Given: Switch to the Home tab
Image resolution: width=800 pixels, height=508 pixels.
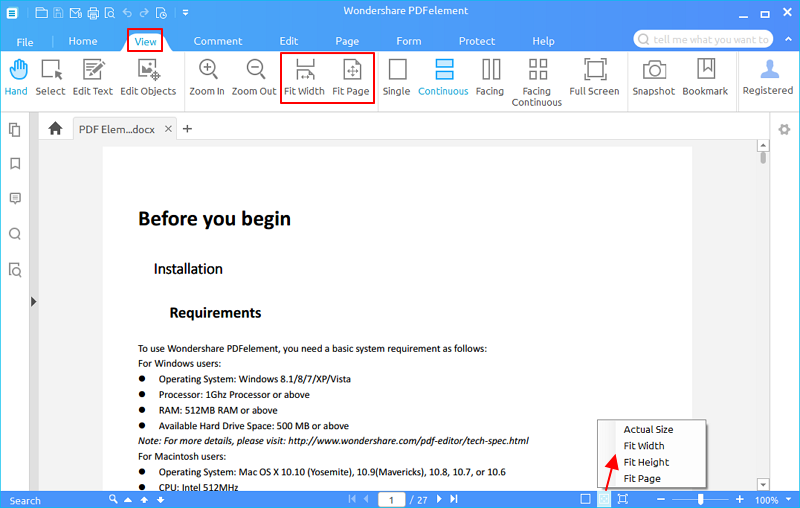Looking at the screenshot, I should 83,41.
